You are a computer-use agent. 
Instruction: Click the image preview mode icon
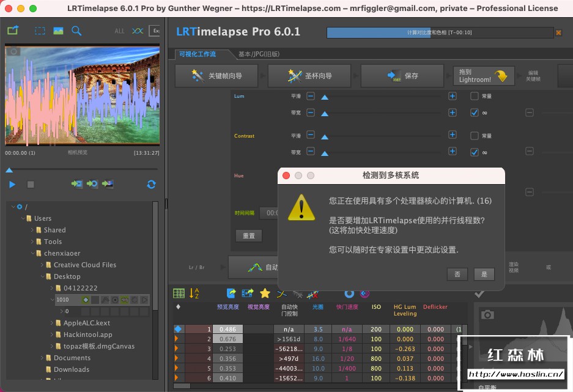point(58,31)
